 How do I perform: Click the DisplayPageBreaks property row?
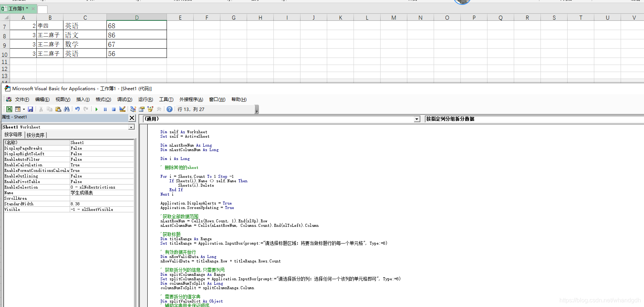[69, 148]
